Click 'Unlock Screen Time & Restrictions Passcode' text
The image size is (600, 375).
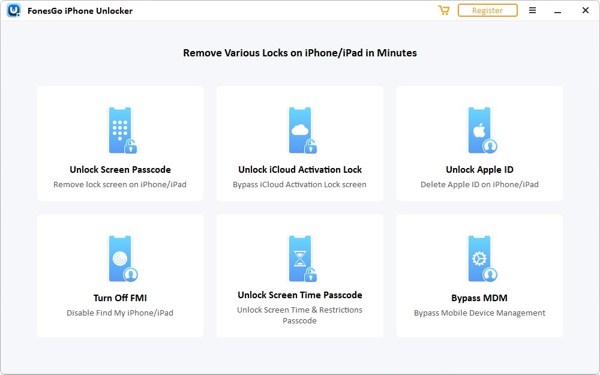click(300, 315)
